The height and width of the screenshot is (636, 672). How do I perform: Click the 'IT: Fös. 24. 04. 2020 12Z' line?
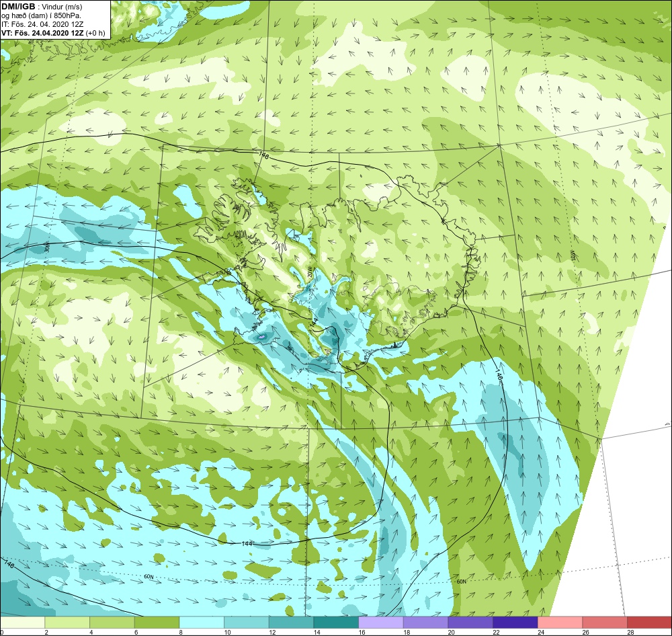click(42, 24)
